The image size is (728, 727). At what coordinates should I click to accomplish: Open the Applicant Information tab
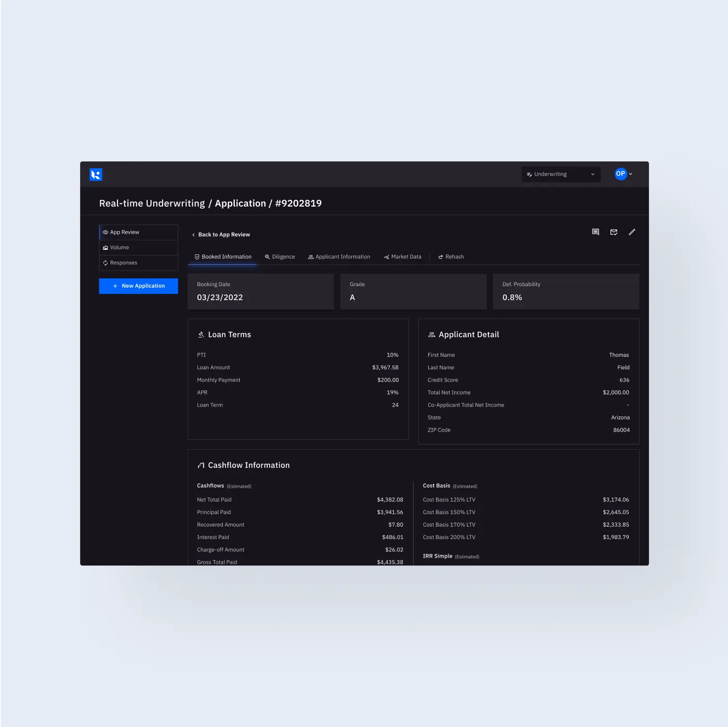click(x=339, y=257)
